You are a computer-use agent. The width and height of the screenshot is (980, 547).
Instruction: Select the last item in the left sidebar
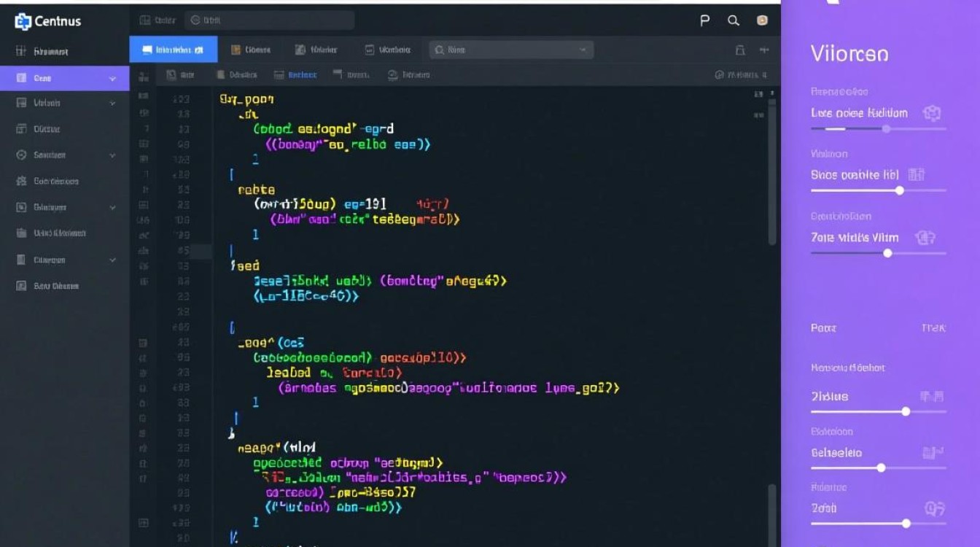(x=47, y=286)
